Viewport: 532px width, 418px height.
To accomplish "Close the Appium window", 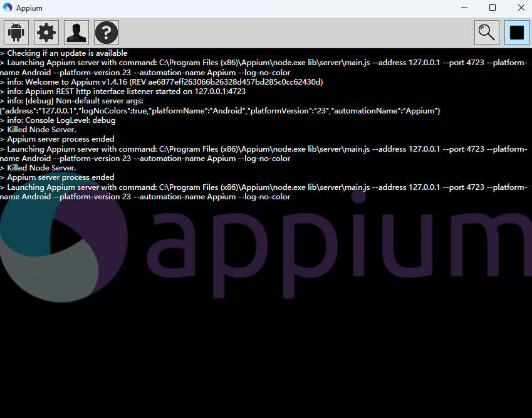I will pos(521,8).
